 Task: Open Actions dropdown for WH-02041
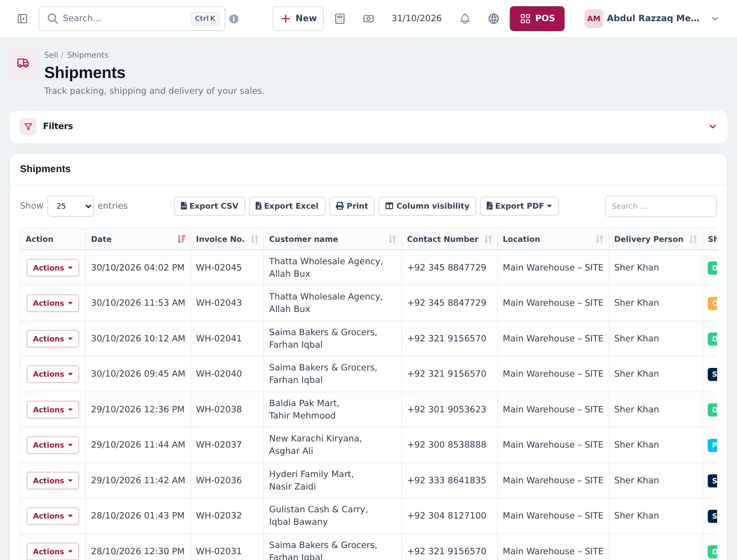click(x=53, y=339)
